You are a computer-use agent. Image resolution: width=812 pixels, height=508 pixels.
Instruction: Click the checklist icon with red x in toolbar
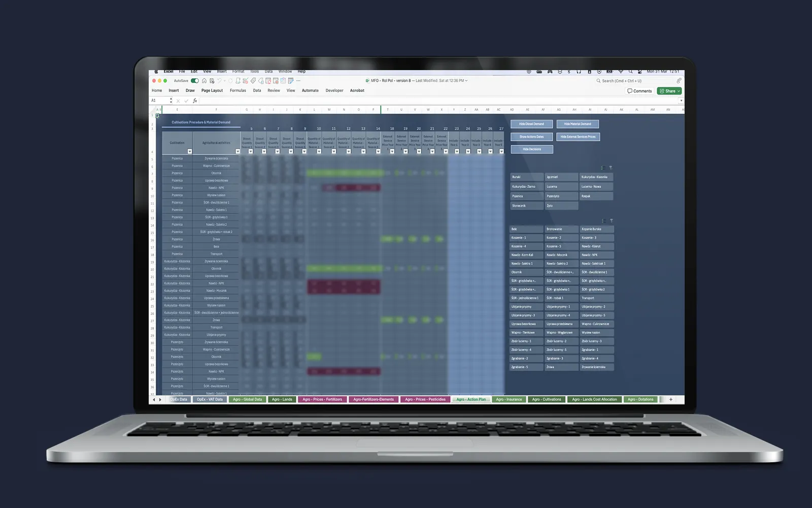point(246,81)
